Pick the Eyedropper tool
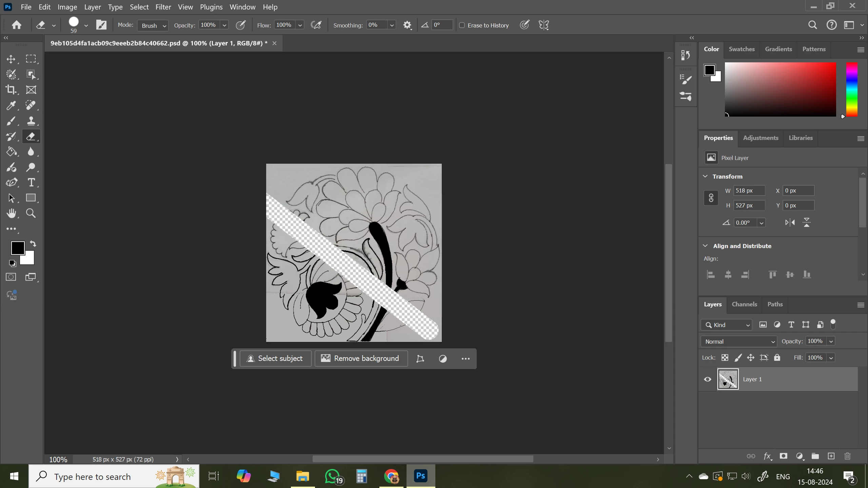 (x=11, y=105)
